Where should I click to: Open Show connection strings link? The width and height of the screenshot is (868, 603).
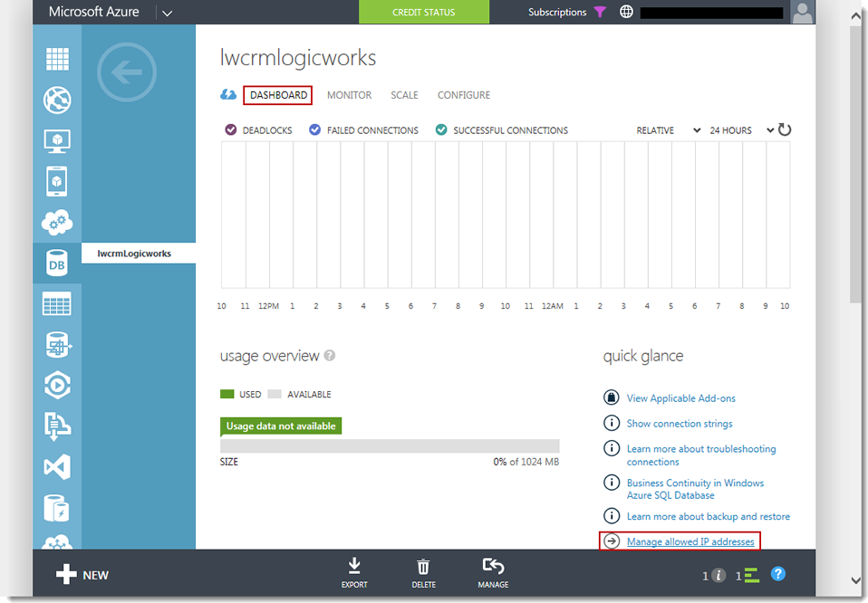tap(680, 424)
